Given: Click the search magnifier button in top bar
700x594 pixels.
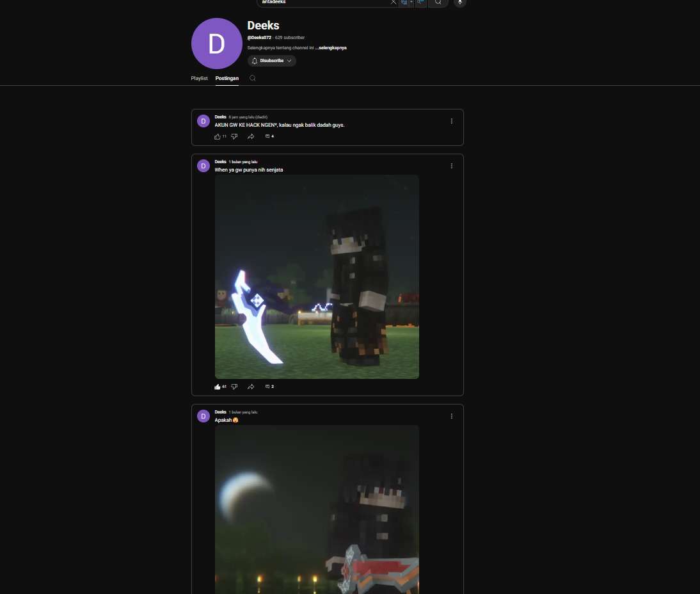Looking at the screenshot, I should pyautogui.click(x=438, y=2).
